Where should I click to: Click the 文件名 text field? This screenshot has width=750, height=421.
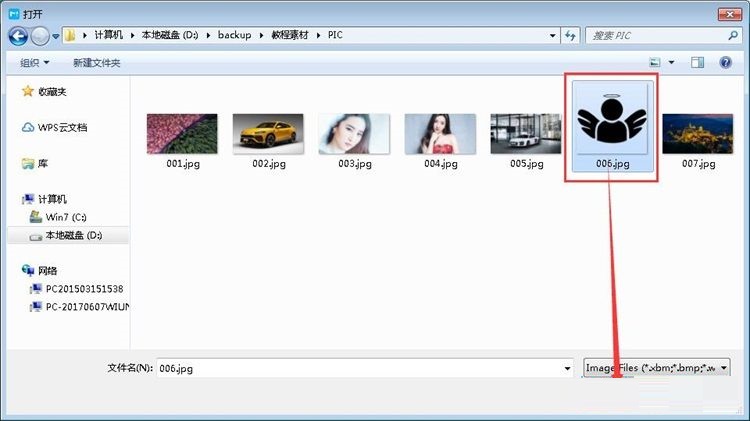(360, 368)
